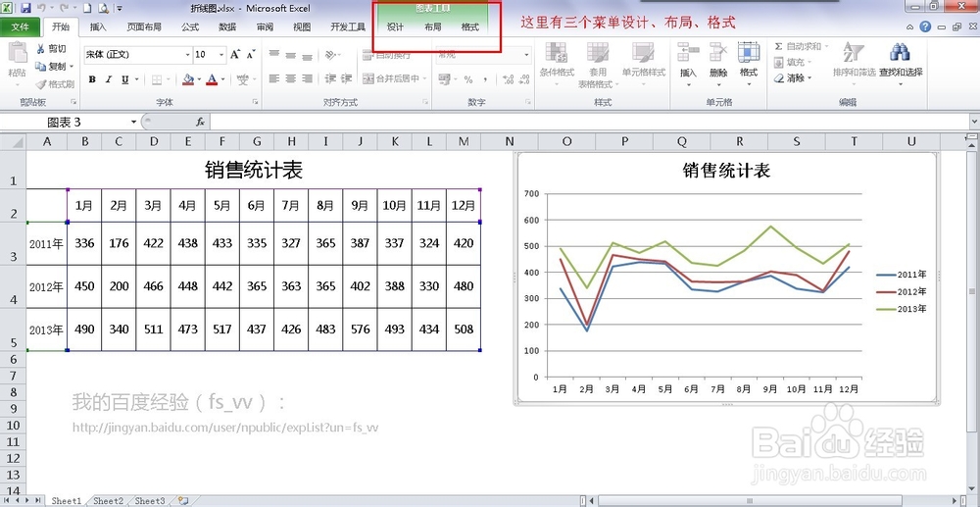Open the chart tools 布局 tab
The width and height of the screenshot is (980, 507).
(432, 26)
